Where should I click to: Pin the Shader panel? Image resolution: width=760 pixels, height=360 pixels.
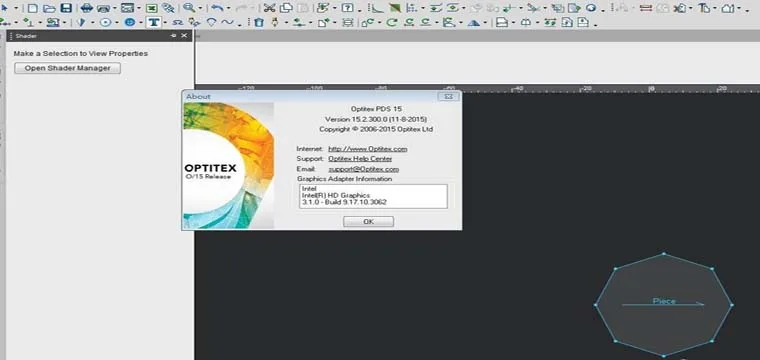(174, 36)
